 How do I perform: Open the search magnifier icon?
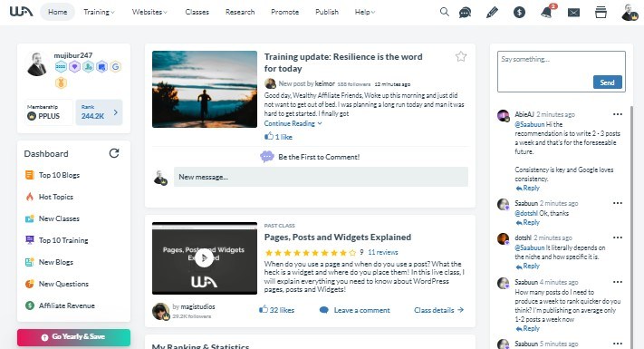(x=444, y=12)
